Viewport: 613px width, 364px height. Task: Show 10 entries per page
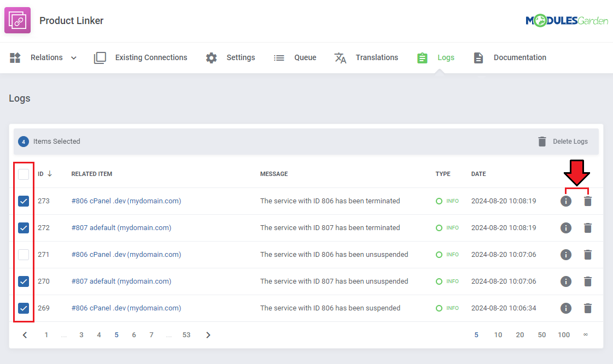point(498,334)
